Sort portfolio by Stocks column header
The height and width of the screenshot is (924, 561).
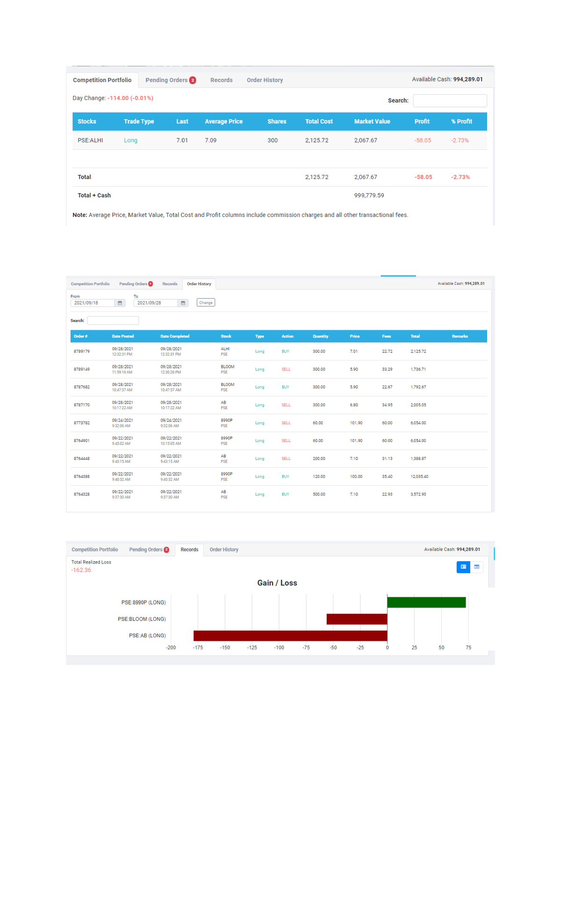pos(87,122)
